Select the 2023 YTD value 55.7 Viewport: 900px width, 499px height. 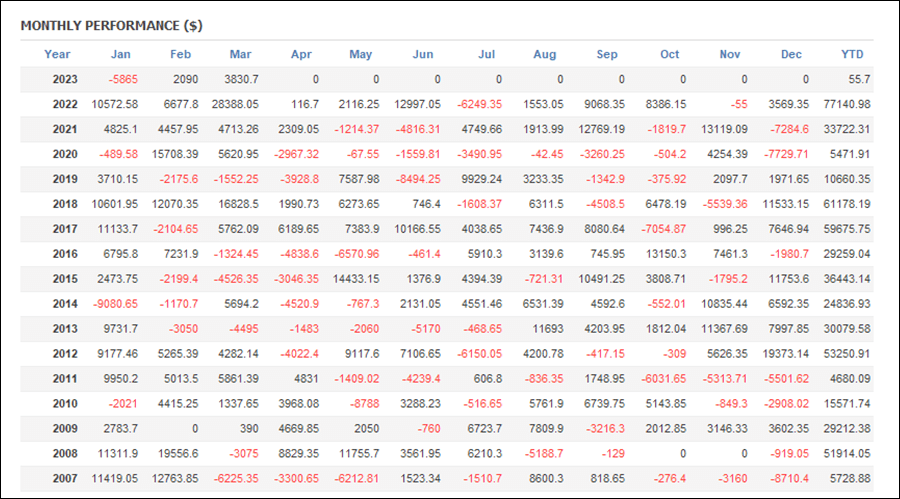(859, 79)
